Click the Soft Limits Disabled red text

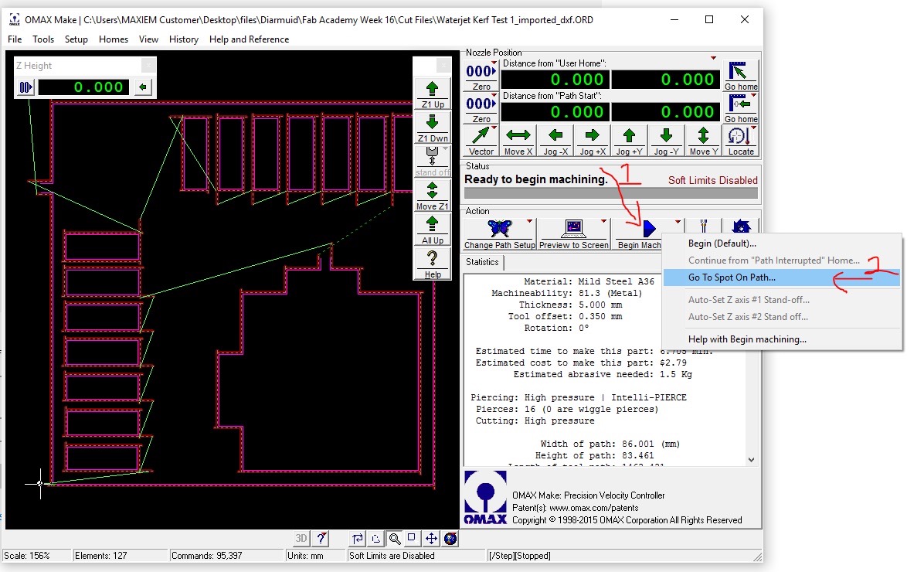point(712,180)
